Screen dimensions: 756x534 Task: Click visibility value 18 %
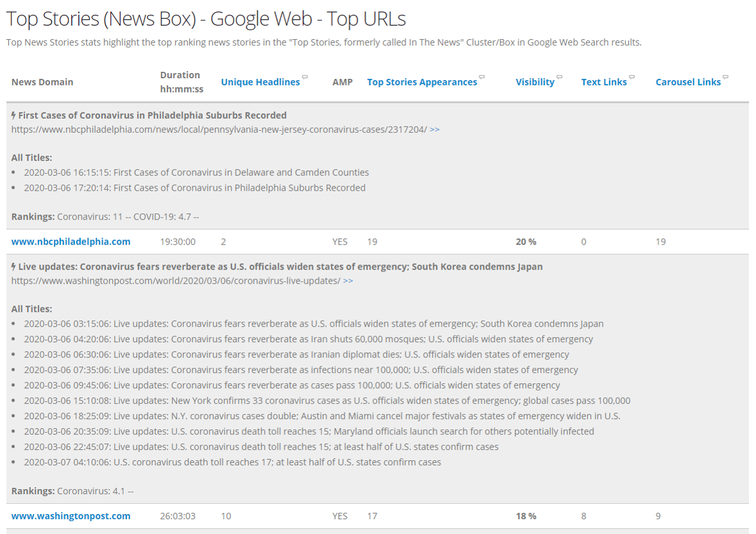526,516
